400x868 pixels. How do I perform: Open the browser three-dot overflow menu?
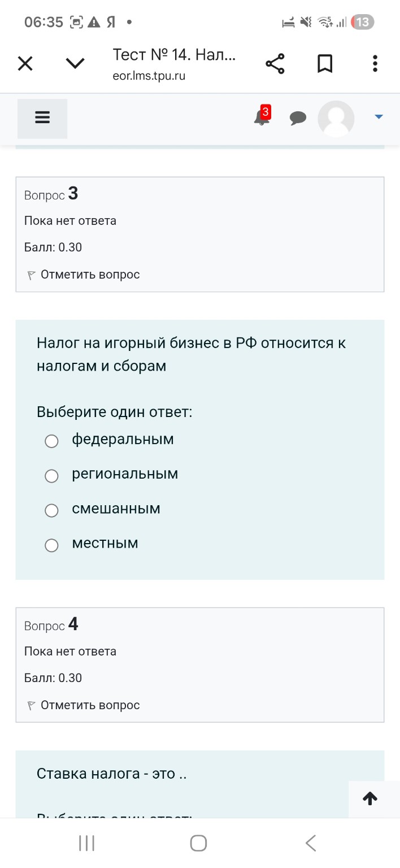tap(375, 63)
